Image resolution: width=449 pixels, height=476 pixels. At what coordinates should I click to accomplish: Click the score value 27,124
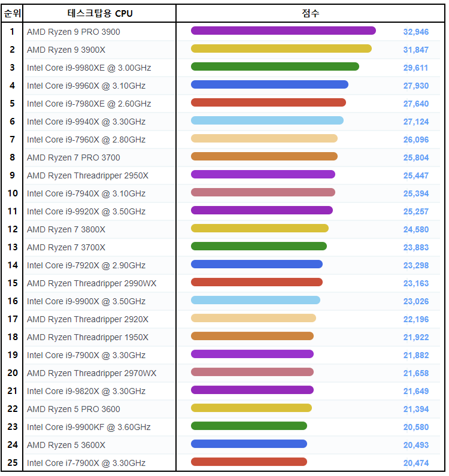coord(416,122)
